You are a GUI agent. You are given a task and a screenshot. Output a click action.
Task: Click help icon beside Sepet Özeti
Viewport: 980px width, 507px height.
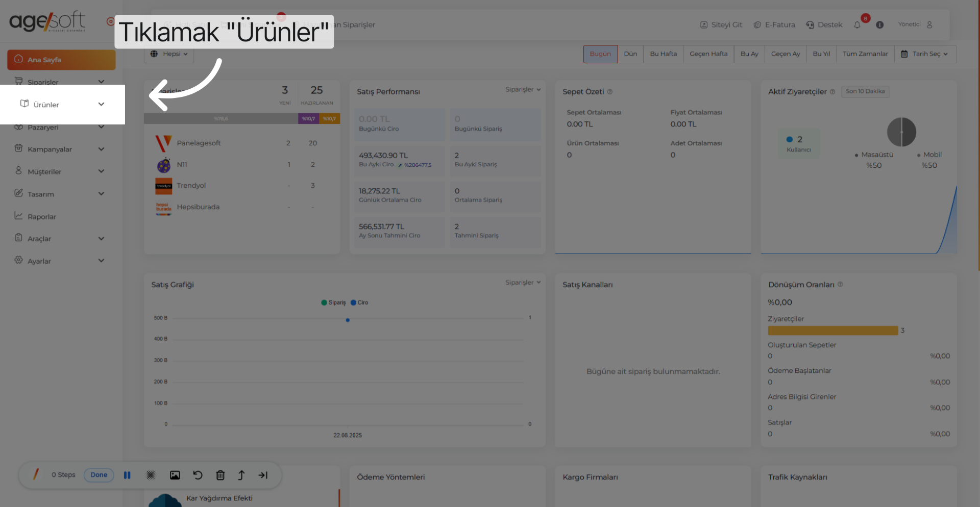[610, 92]
